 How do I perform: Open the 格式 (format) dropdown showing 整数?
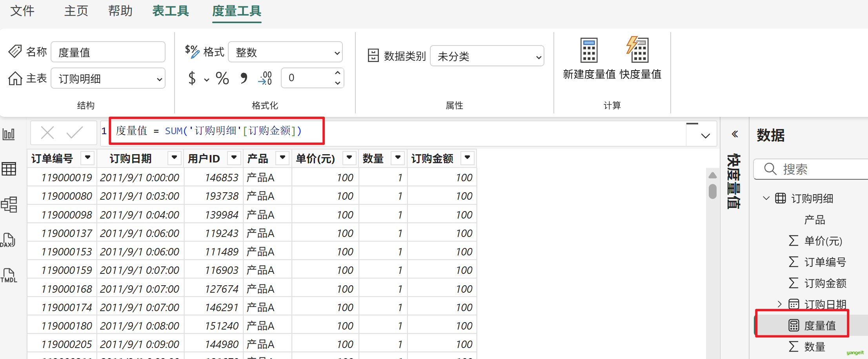pos(285,52)
